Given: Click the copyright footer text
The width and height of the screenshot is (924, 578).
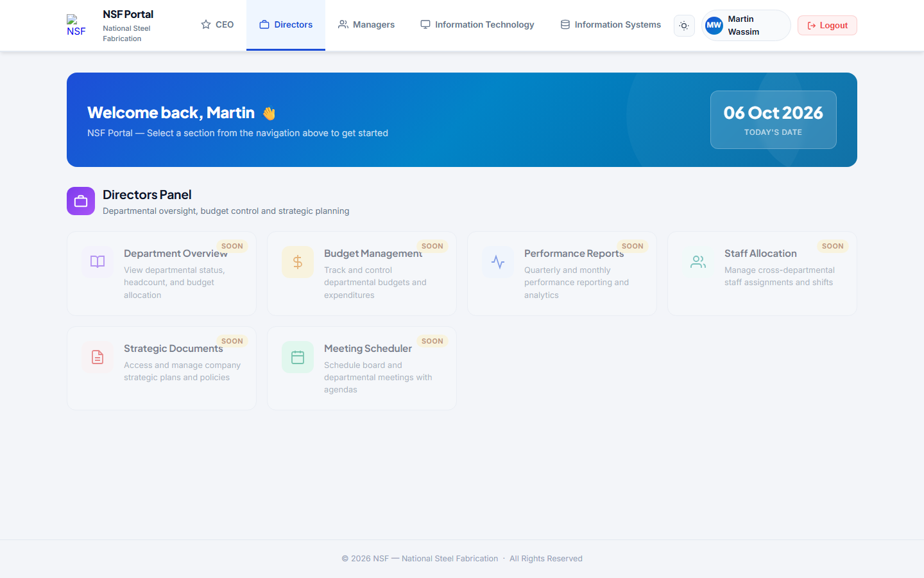Looking at the screenshot, I should [462, 559].
